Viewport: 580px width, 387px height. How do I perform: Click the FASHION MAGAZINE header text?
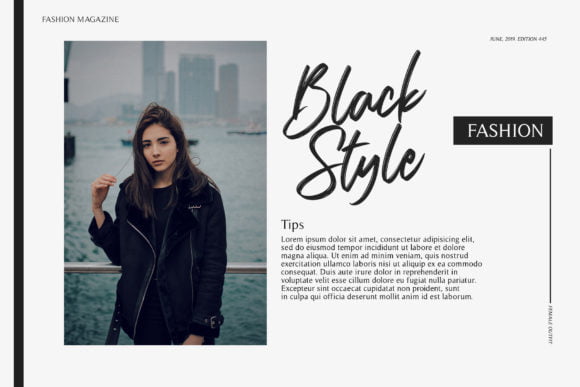[80, 19]
